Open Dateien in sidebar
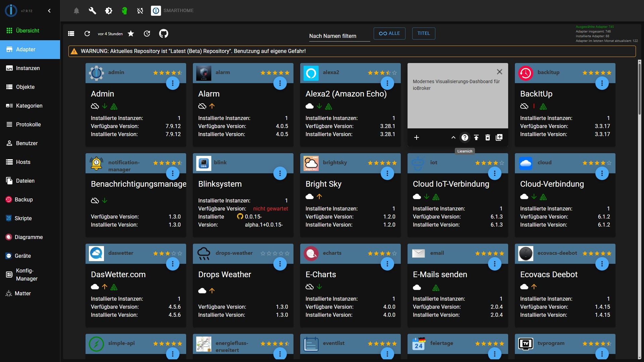 [x=30, y=181]
